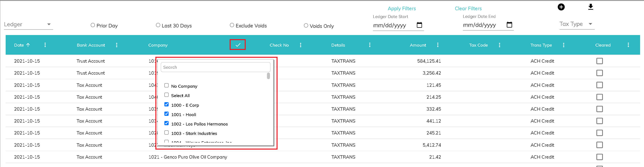Click the add new entry plus icon

(561, 7)
